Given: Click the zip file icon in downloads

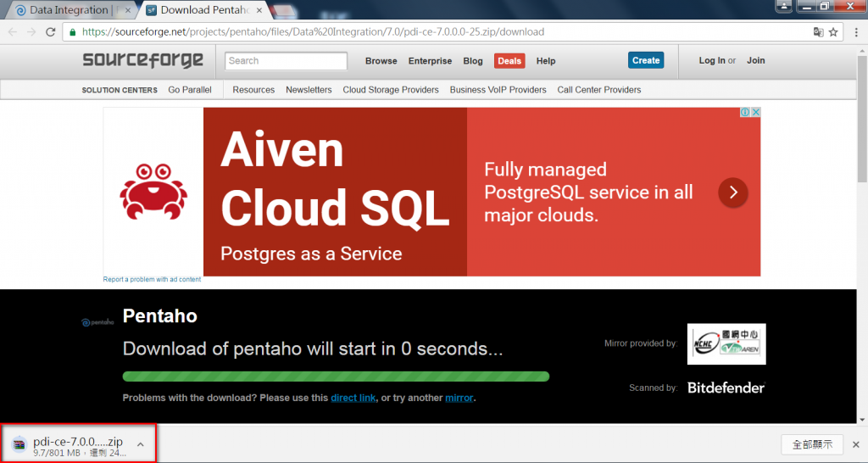Looking at the screenshot, I should coord(19,444).
